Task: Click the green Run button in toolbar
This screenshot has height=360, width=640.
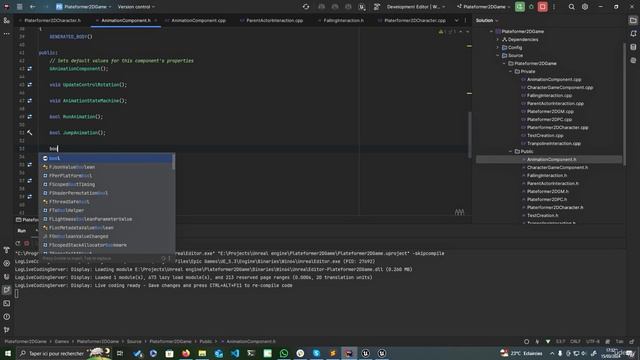Action: coord(520,7)
